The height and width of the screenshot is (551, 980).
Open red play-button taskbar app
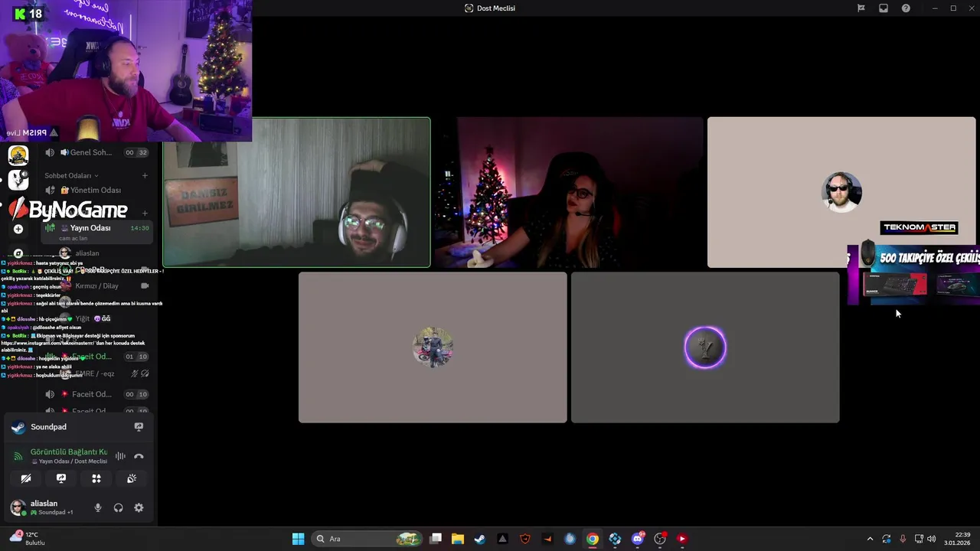(682, 539)
